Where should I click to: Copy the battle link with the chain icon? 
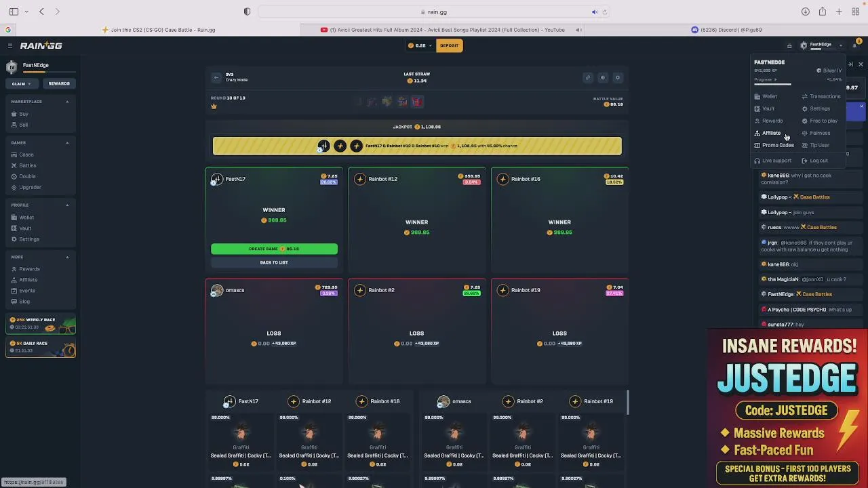[x=588, y=77]
